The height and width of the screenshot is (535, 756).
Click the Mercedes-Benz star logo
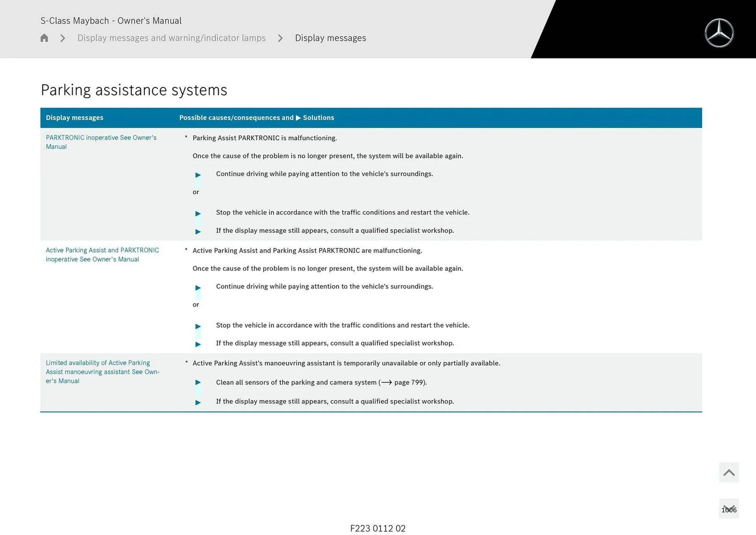coord(719,33)
